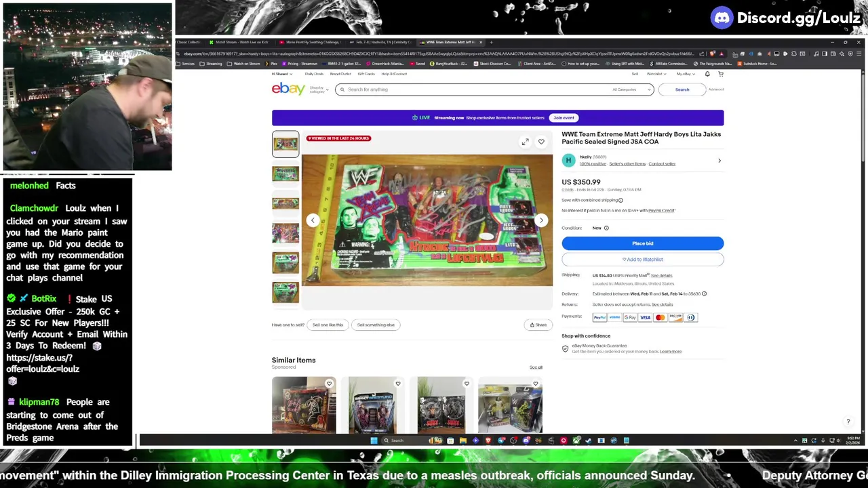Open the eBay shopping cart

click(721, 74)
